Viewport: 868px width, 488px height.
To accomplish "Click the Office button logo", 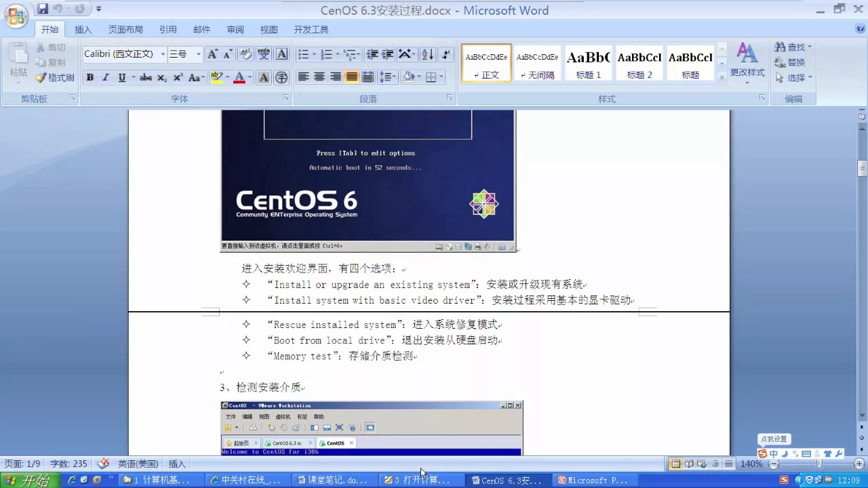I will pyautogui.click(x=16, y=16).
